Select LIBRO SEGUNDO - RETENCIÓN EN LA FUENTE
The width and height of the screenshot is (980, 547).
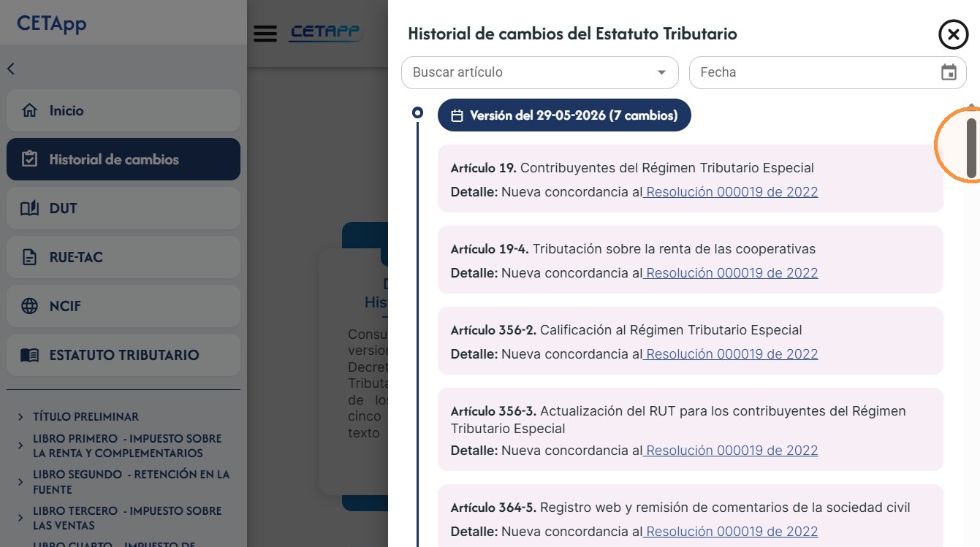(x=132, y=482)
